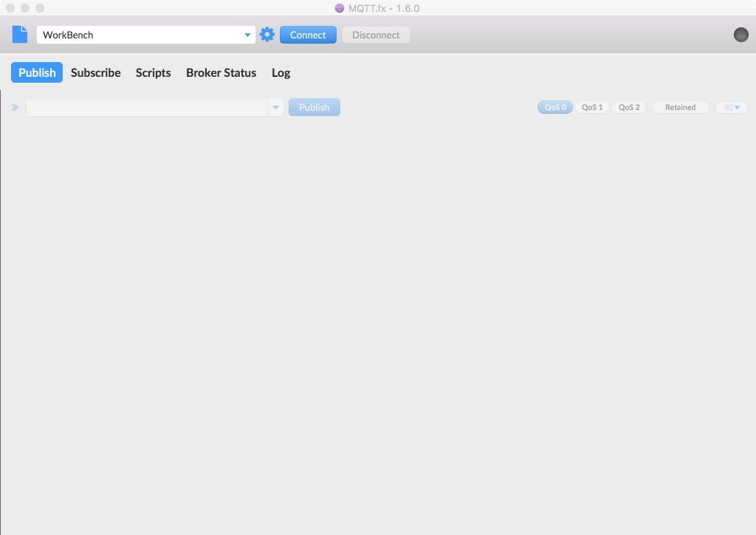This screenshot has height=535, width=756.
Task: Click the window close button
Action: 10,8
